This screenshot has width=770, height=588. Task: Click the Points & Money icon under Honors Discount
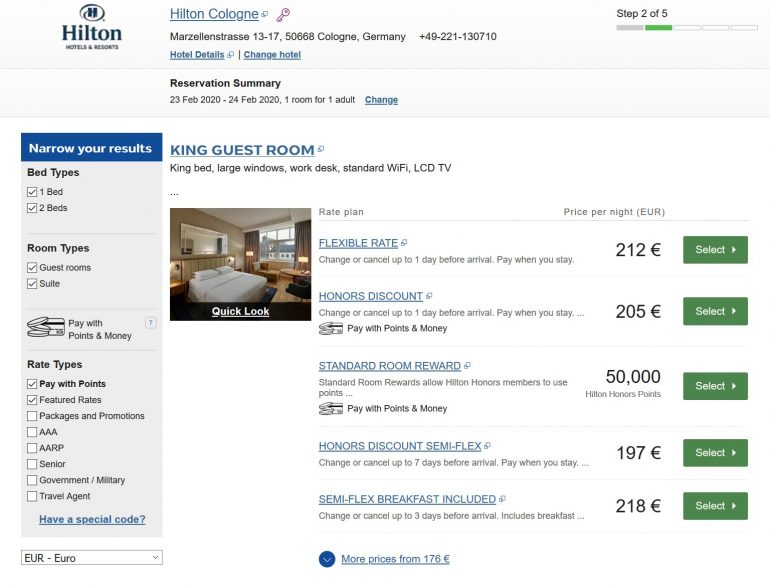[x=330, y=328]
